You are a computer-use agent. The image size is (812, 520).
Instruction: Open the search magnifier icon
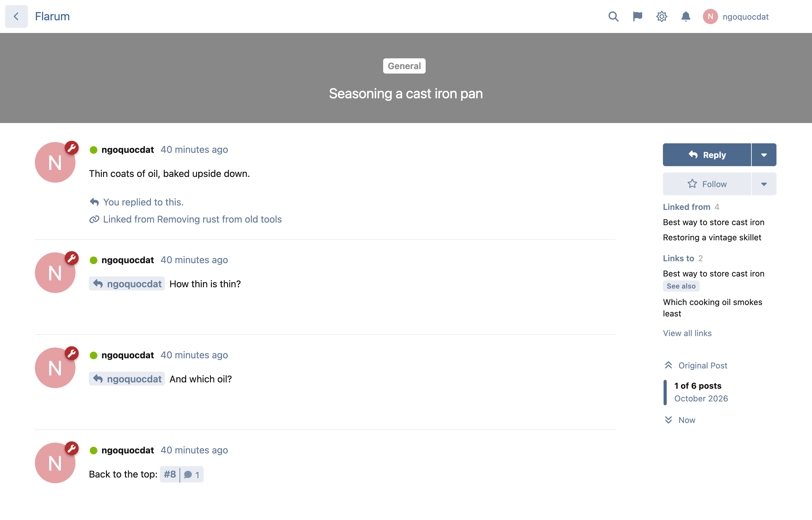pos(613,16)
